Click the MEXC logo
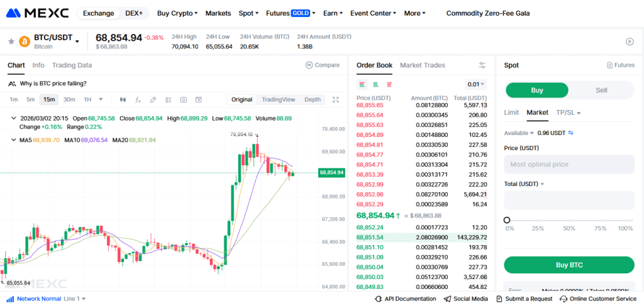 [37, 13]
